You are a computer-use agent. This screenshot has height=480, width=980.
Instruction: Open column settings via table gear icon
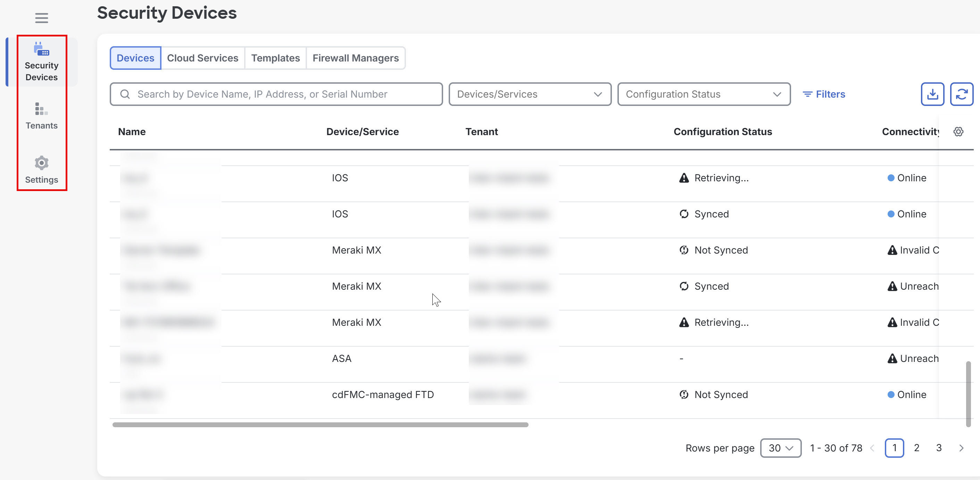tap(958, 132)
